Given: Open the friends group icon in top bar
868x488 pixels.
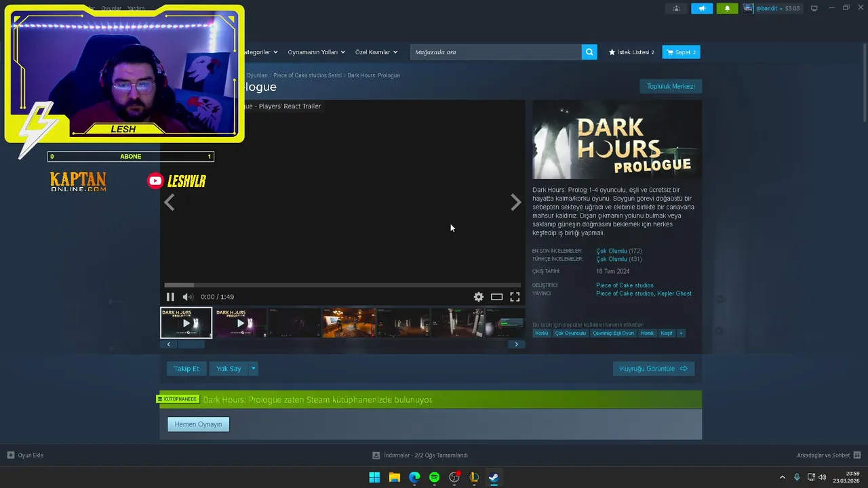Looking at the screenshot, I should click(x=676, y=8).
